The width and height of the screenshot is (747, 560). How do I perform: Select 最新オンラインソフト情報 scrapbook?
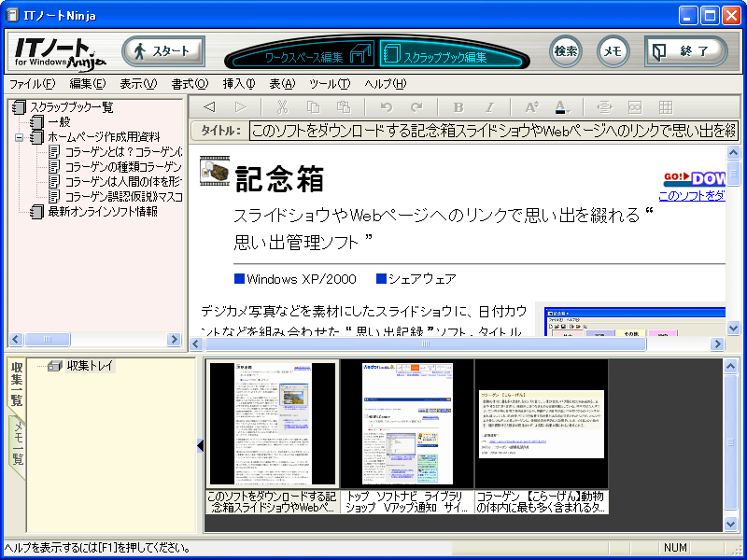click(x=103, y=212)
